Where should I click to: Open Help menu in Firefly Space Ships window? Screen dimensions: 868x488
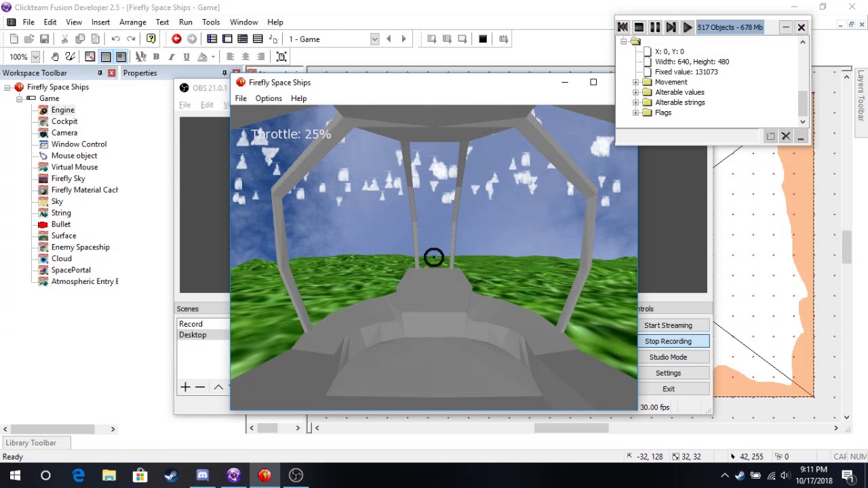[x=298, y=99]
